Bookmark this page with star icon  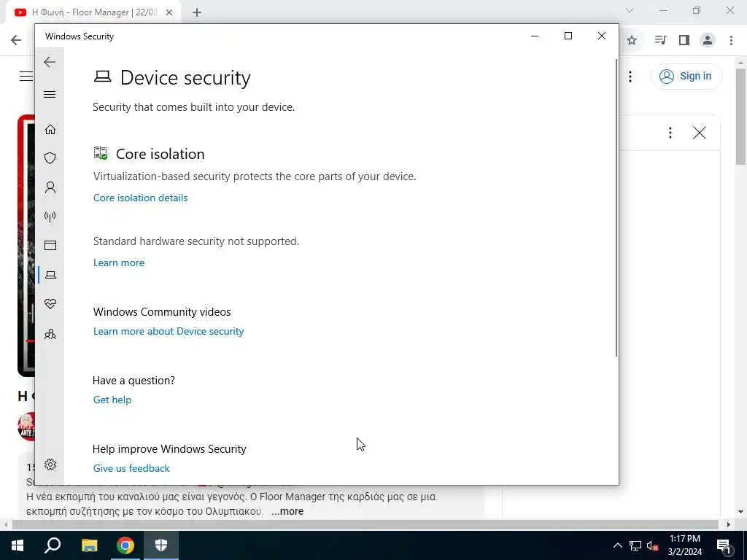pos(632,41)
